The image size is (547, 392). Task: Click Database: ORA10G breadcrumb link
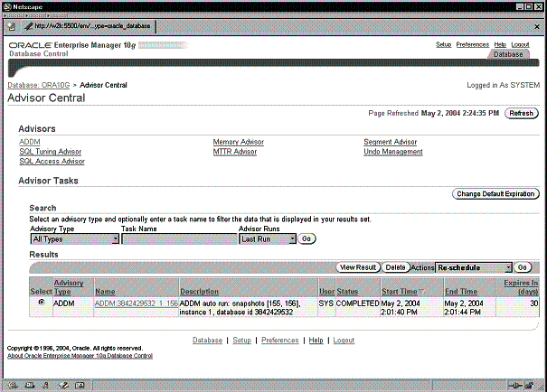tap(39, 85)
